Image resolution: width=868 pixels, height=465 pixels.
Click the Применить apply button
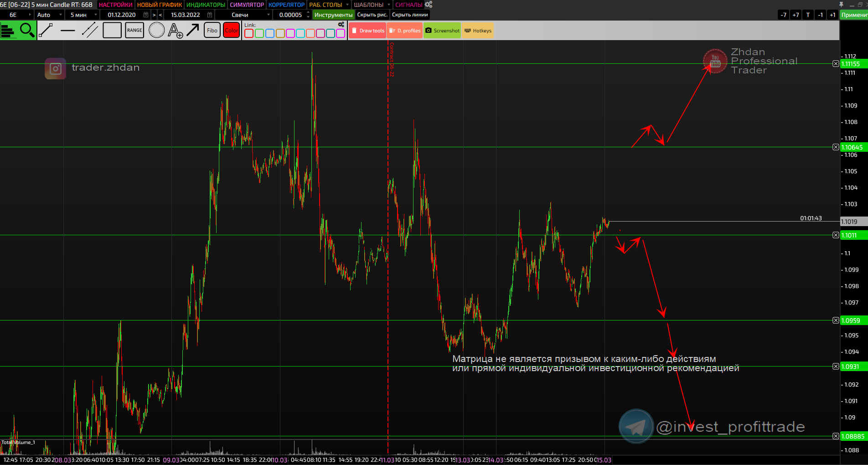[854, 15]
